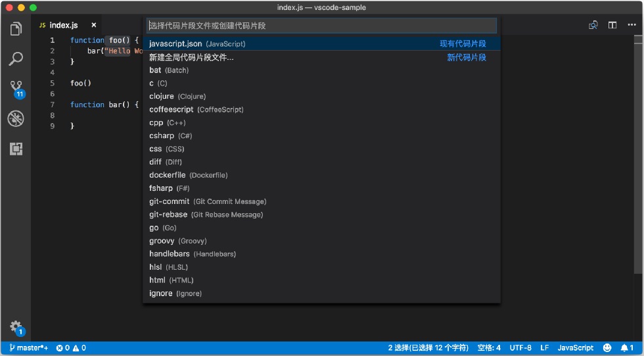This screenshot has height=356, width=644.
Task: Select groovy (Groovy) from snippet list
Action: [321, 241]
